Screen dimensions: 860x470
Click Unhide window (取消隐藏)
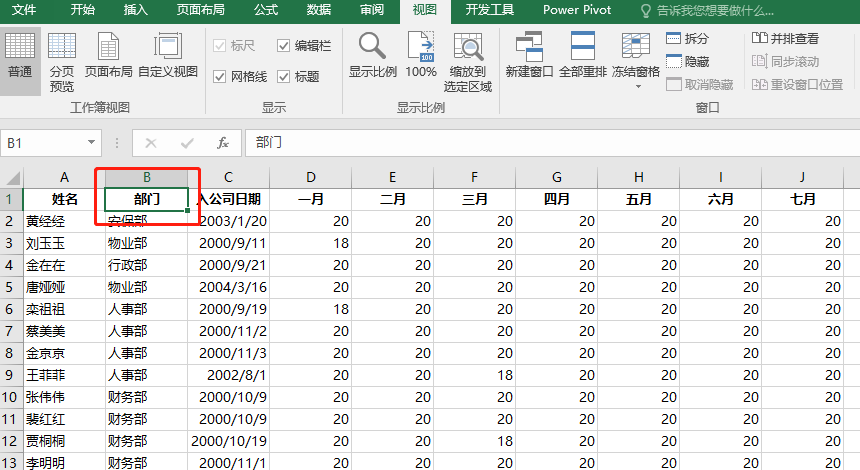(x=699, y=84)
